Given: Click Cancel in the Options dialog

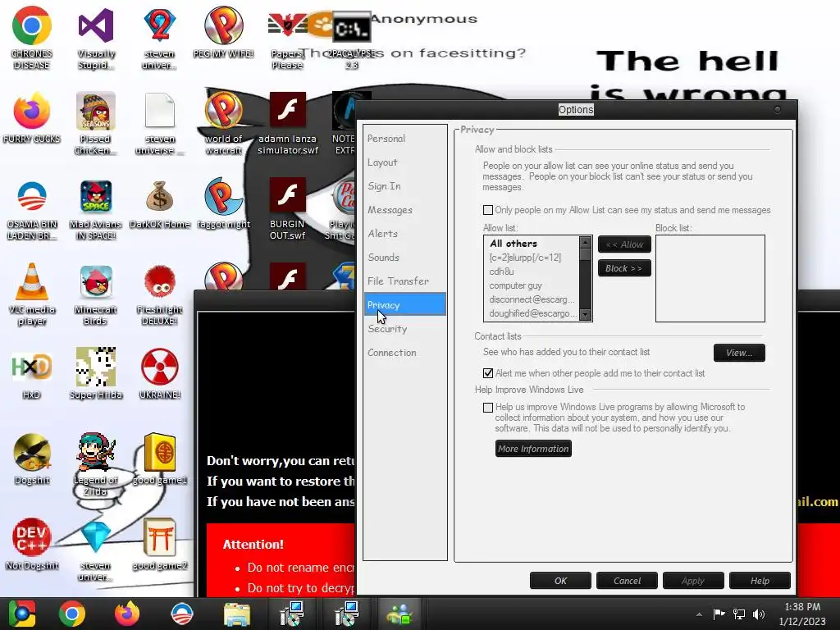Looking at the screenshot, I should (627, 581).
